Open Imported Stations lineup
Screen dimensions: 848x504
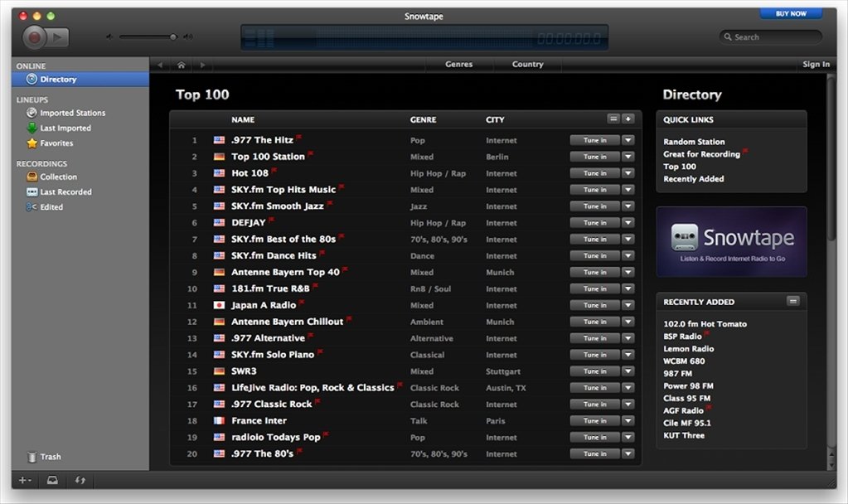click(x=72, y=113)
